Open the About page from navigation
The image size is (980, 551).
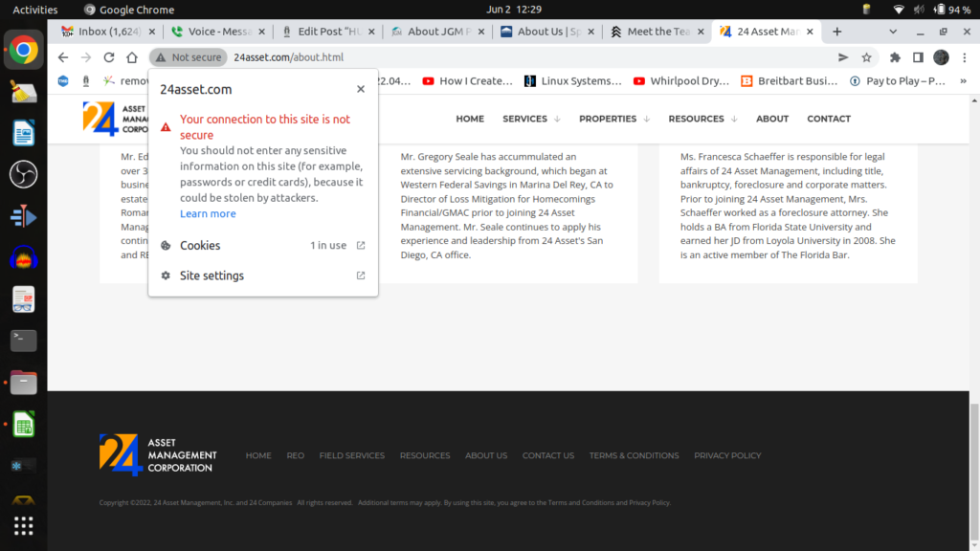[772, 119]
